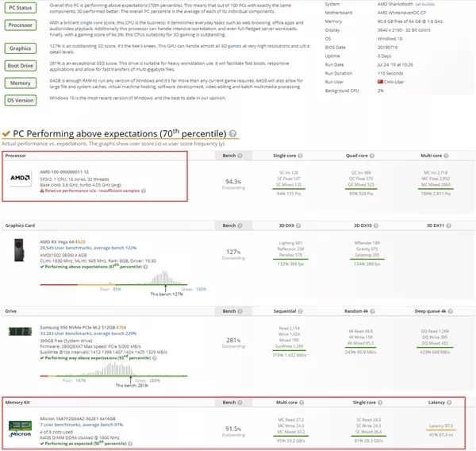476x451 pixels.
Task: Open '33,283 User benchmarks' link
Action: 88,333
